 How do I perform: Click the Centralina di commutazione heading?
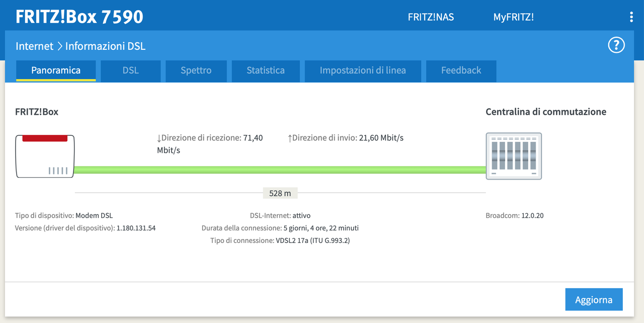click(x=546, y=112)
